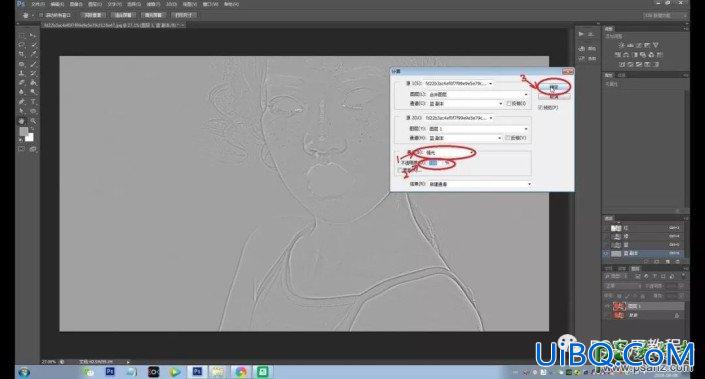The height and width of the screenshot is (379, 705).
Task: Select the Blur tool
Action: (21, 92)
